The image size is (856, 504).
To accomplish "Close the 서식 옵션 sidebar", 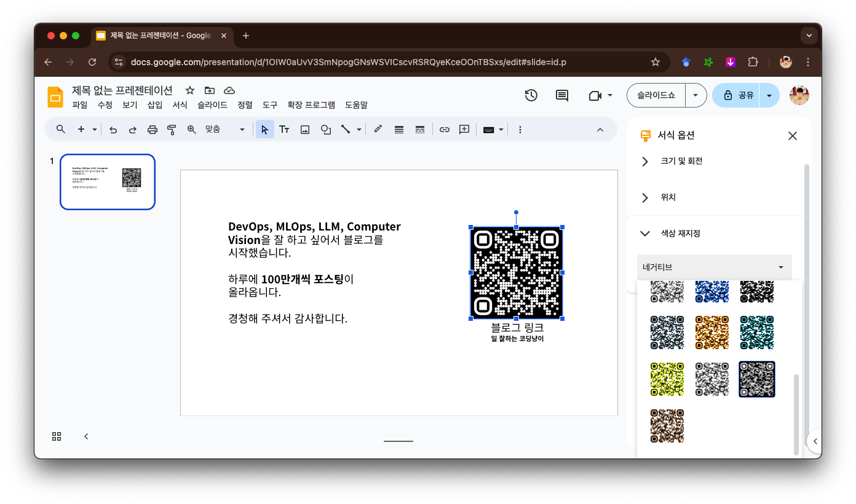I will [793, 136].
